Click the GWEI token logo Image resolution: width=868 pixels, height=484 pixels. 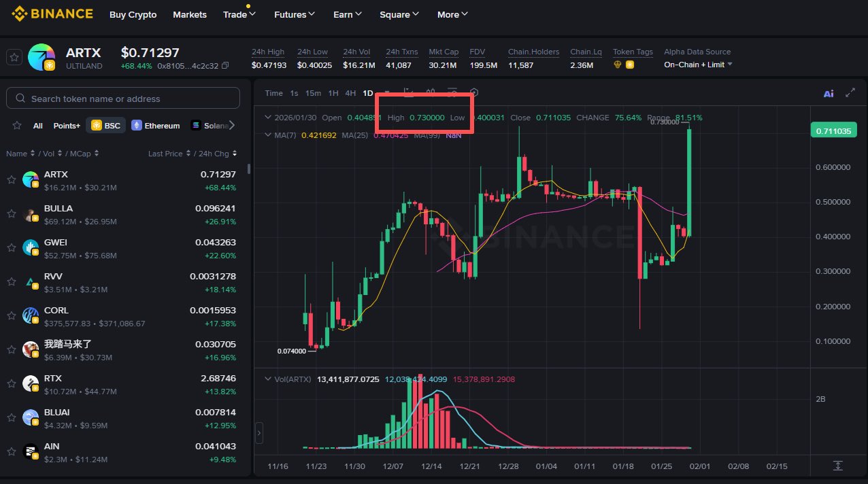pos(31,249)
